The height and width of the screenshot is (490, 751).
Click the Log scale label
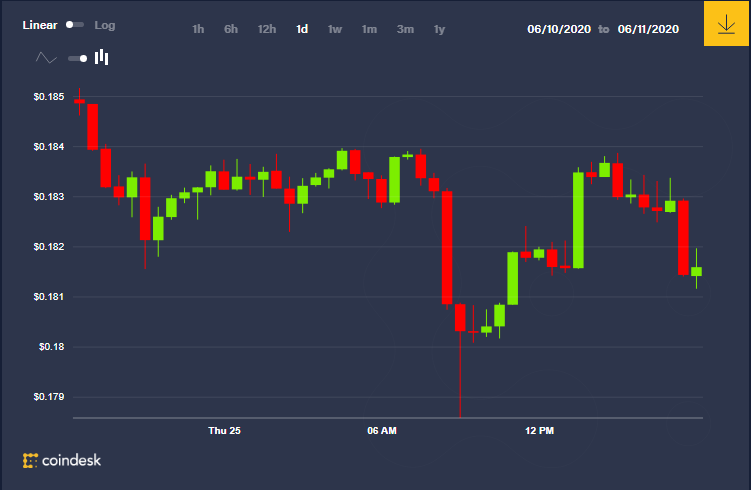click(104, 25)
